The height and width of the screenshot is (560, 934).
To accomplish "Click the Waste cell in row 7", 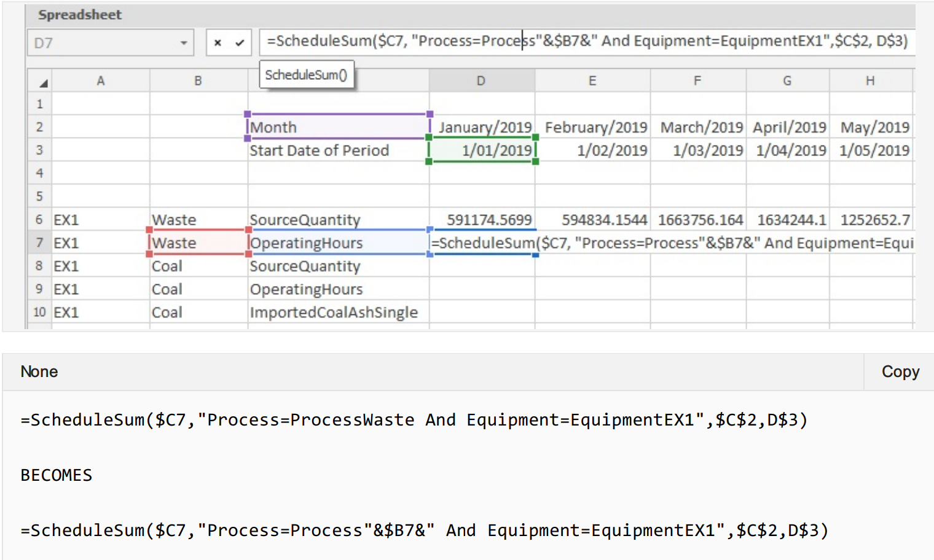I will pyautogui.click(x=198, y=243).
